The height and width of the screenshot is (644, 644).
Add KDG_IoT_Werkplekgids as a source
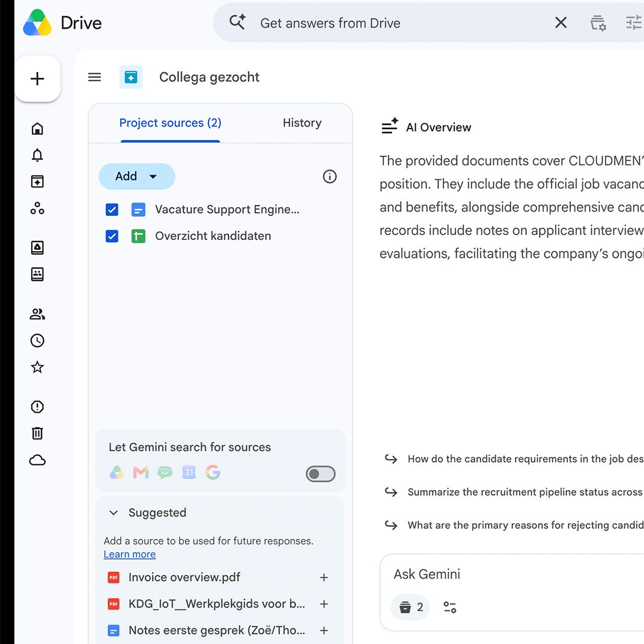coord(324,604)
